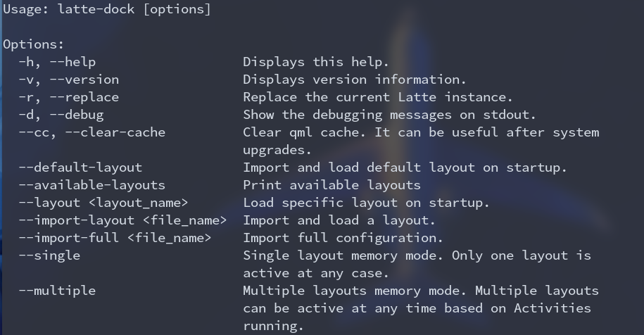The height and width of the screenshot is (335, 644).
Task: Click the "-d, --debug" option text
Action: click(x=61, y=115)
